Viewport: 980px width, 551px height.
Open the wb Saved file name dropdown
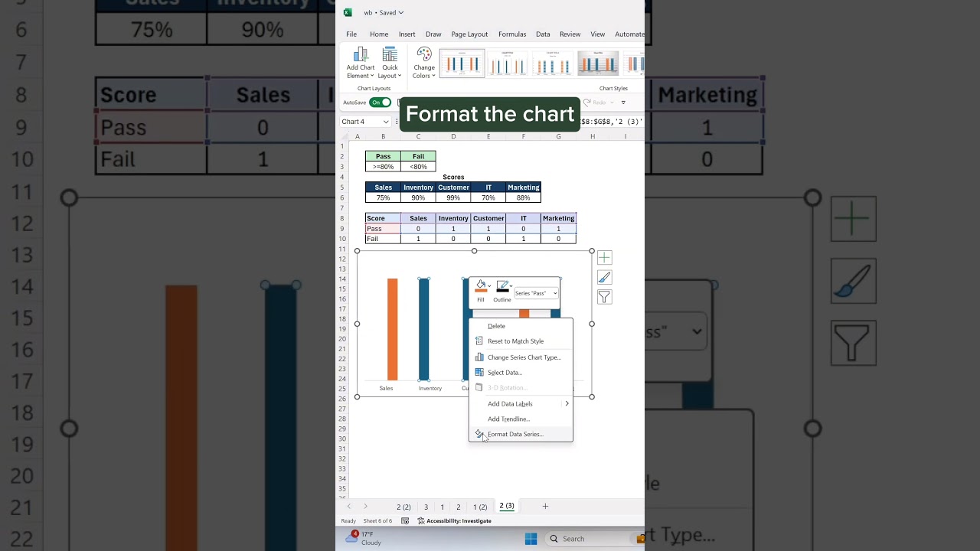pyautogui.click(x=384, y=12)
